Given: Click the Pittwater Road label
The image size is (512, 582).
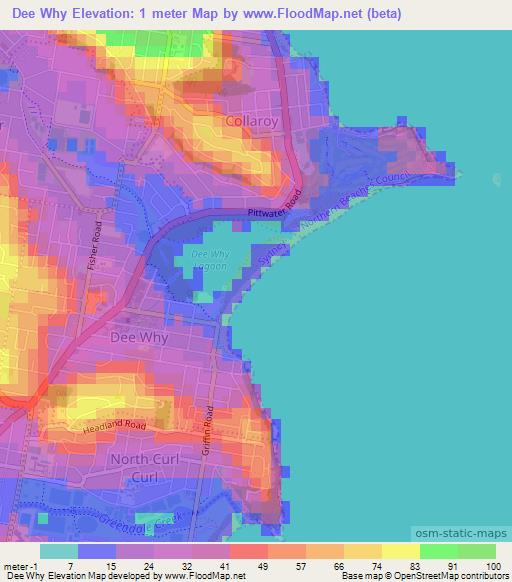Looking at the screenshot, I should click(x=275, y=203).
